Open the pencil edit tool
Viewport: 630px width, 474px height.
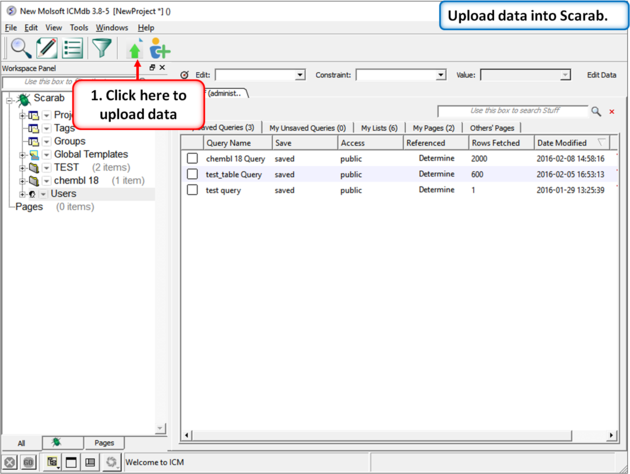click(x=46, y=48)
